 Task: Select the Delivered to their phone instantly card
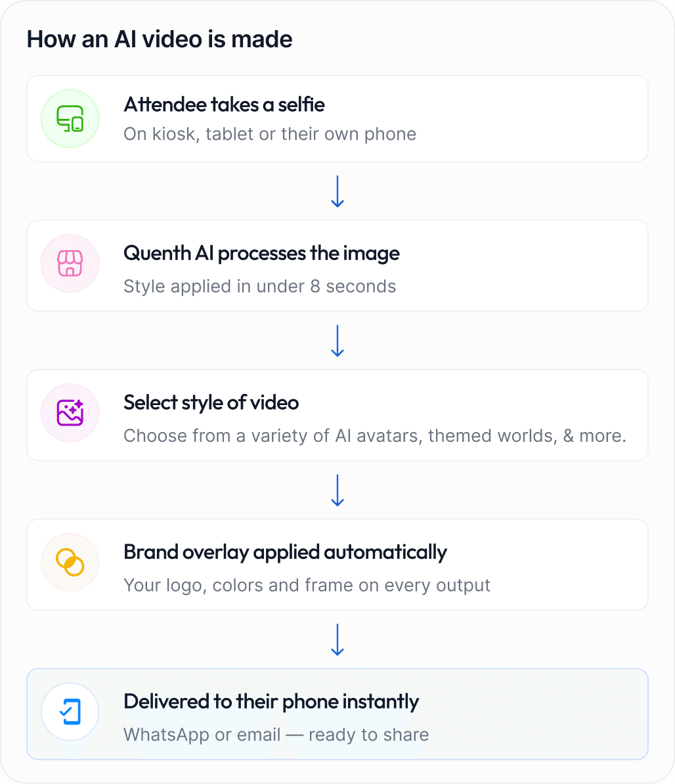337,714
